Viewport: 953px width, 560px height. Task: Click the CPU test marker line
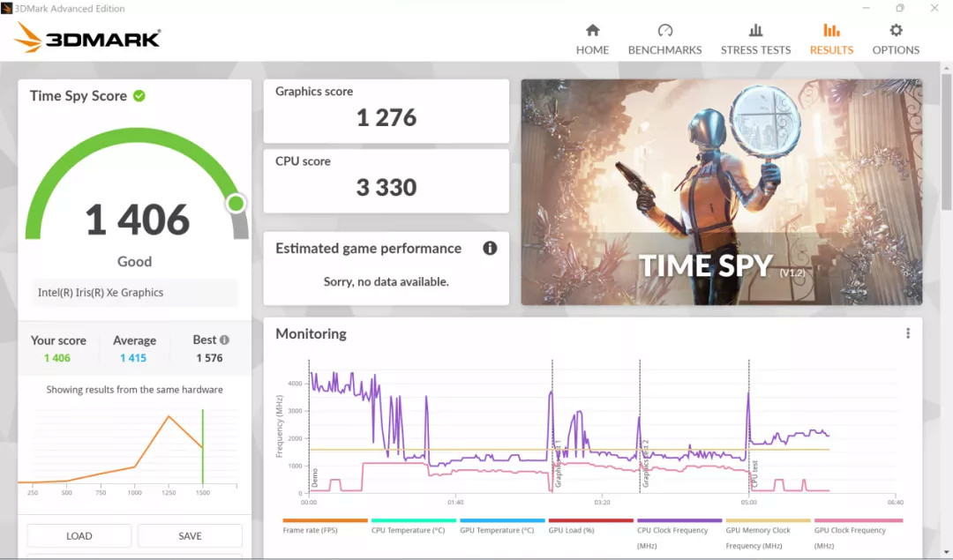click(x=749, y=425)
